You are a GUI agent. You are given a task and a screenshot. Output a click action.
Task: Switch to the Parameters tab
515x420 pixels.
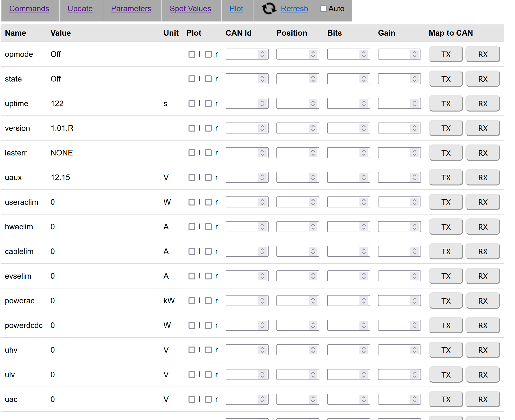click(x=131, y=9)
